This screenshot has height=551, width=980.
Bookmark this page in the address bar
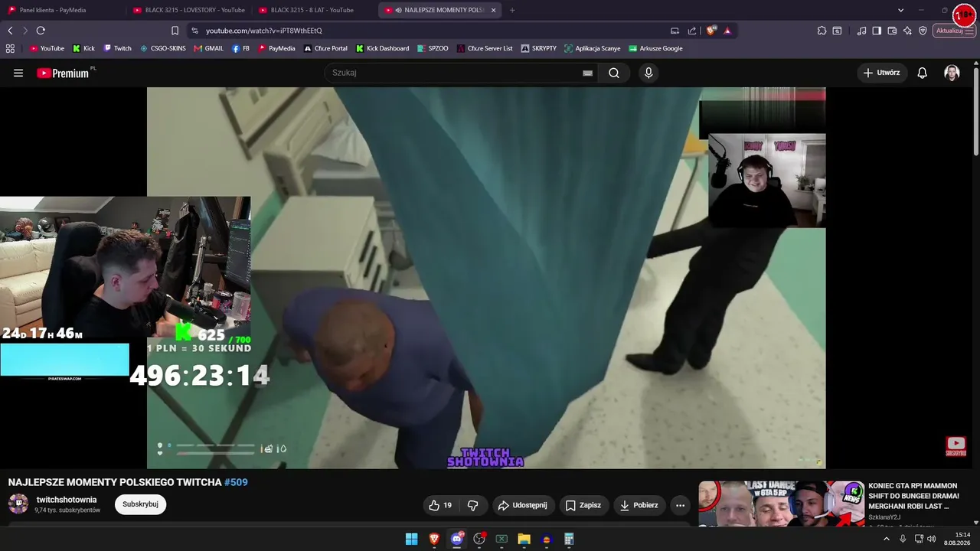point(175,31)
